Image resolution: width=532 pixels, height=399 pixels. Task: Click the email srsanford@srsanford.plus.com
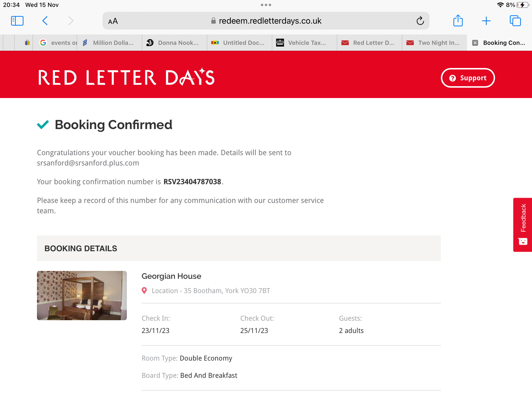(x=88, y=163)
